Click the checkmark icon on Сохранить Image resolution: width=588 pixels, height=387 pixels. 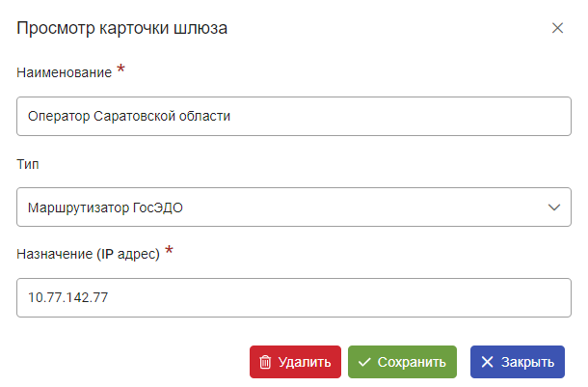pyautogui.click(x=364, y=362)
